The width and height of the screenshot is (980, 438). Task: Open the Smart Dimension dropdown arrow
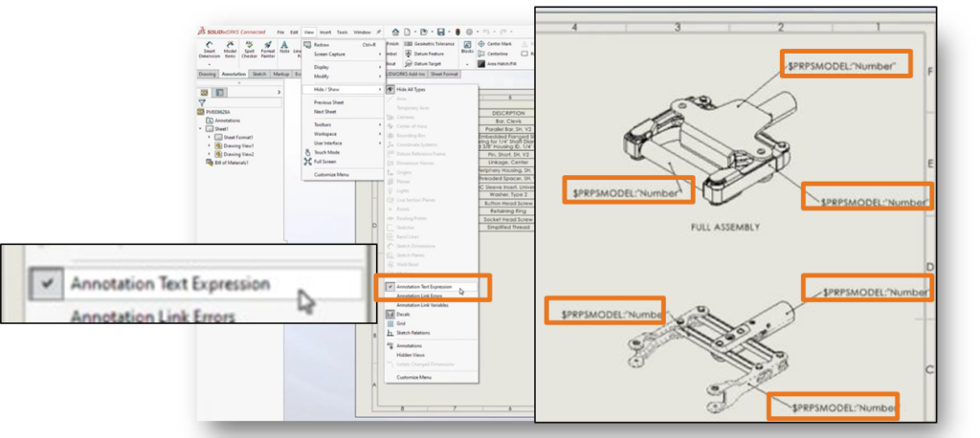coord(210,64)
